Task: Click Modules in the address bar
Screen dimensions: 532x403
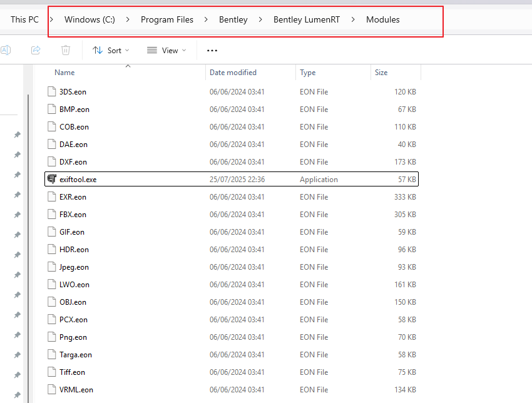Action: [x=382, y=19]
